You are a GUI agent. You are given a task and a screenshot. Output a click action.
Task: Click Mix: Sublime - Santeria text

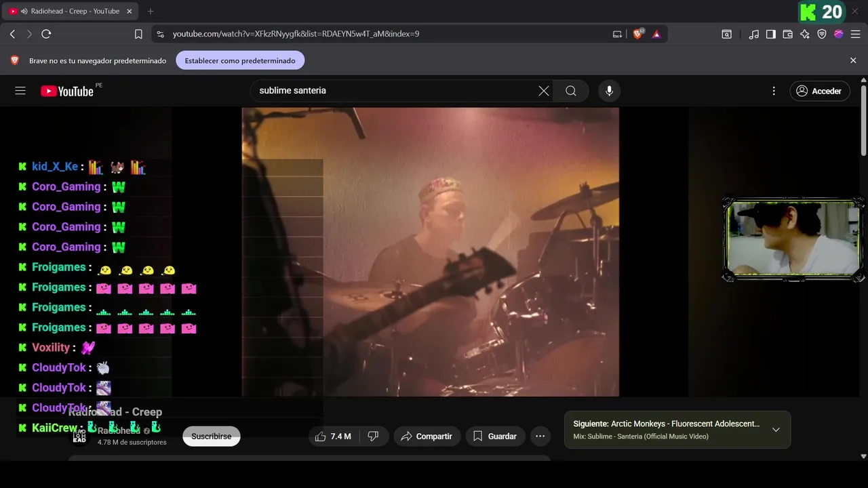(x=641, y=436)
